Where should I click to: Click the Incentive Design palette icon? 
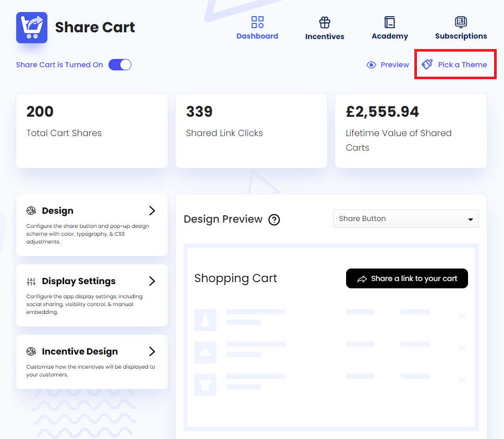pyautogui.click(x=30, y=351)
